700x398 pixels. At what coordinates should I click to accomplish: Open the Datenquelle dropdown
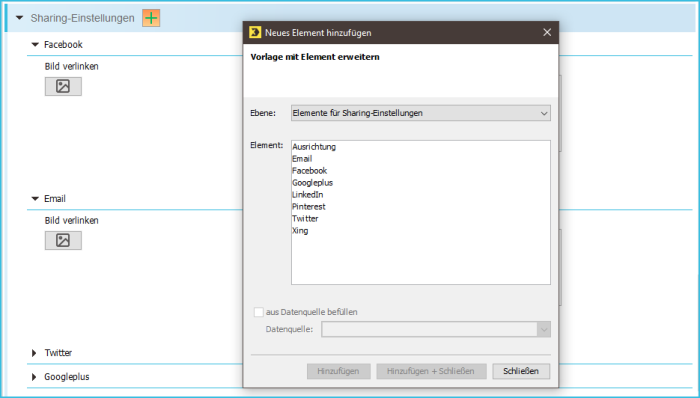[x=436, y=329]
